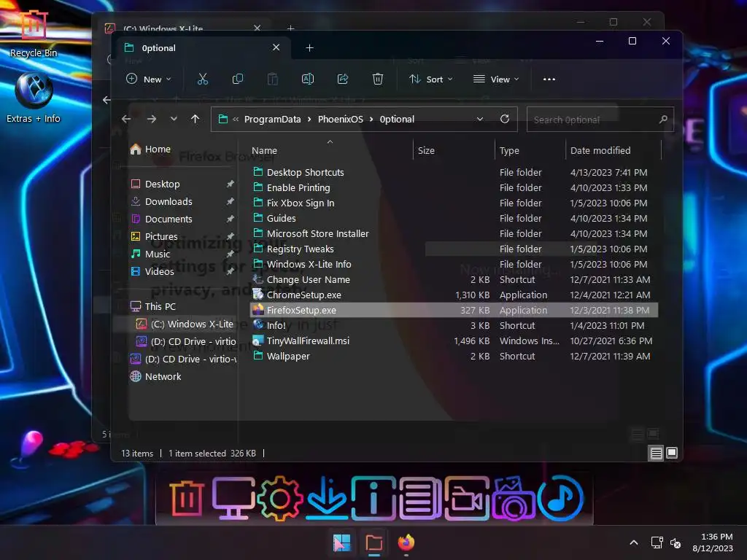Screen dimensions: 747x560
Task: Click the dock video camera icon
Action: click(x=467, y=499)
